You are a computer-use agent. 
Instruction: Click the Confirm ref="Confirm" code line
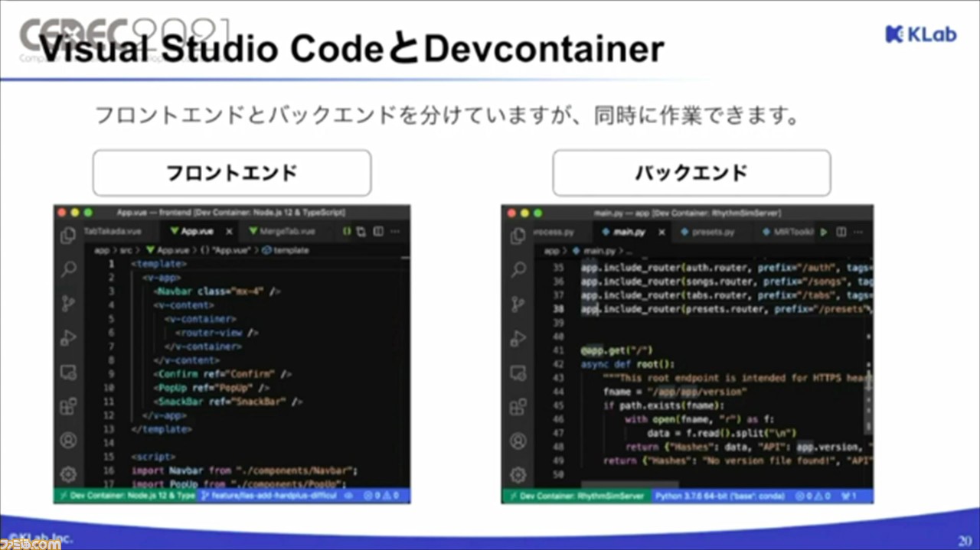(x=224, y=374)
